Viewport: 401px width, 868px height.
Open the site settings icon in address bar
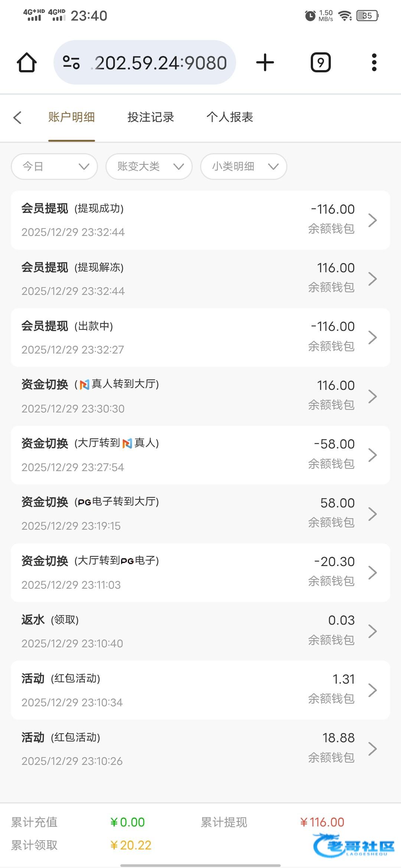pyautogui.click(x=71, y=62)
